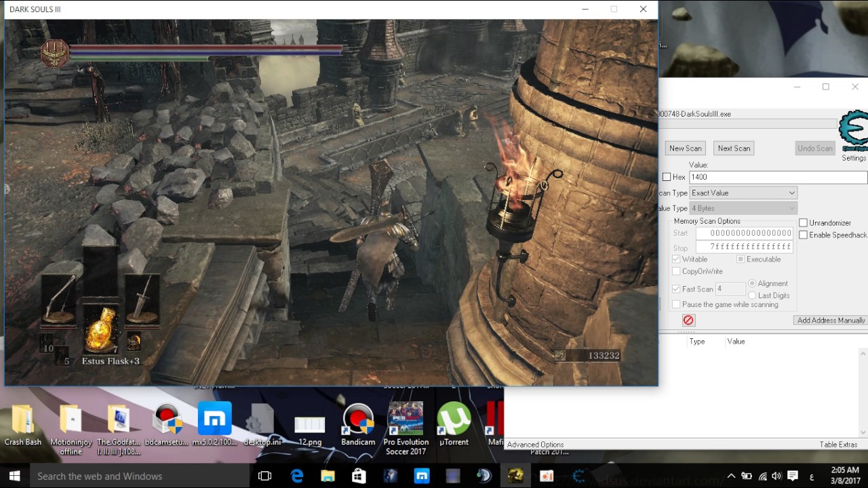Click the Next Scan button
This screenshot has height=488, width=868.
click(734, 148)
